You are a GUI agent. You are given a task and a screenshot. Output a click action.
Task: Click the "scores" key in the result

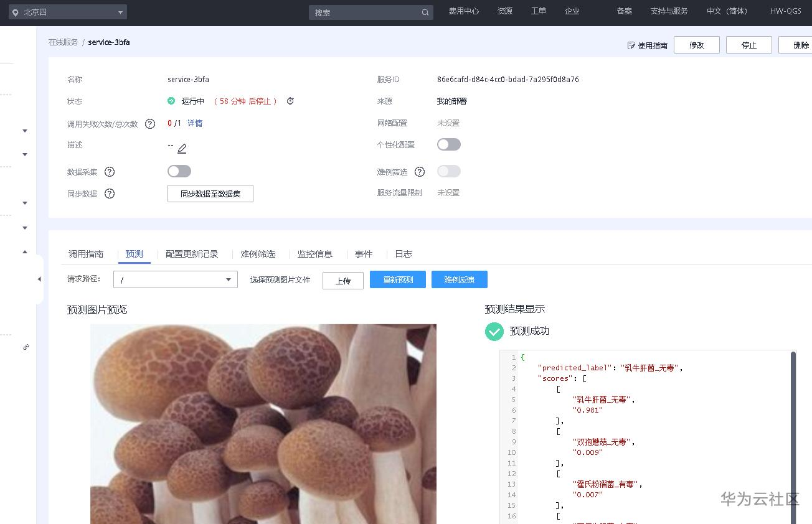(x=554, y=378)
